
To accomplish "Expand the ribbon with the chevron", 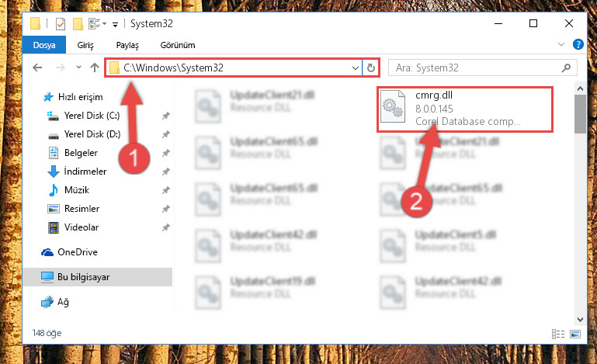I will pyautogui.click(x=561, y=44).
